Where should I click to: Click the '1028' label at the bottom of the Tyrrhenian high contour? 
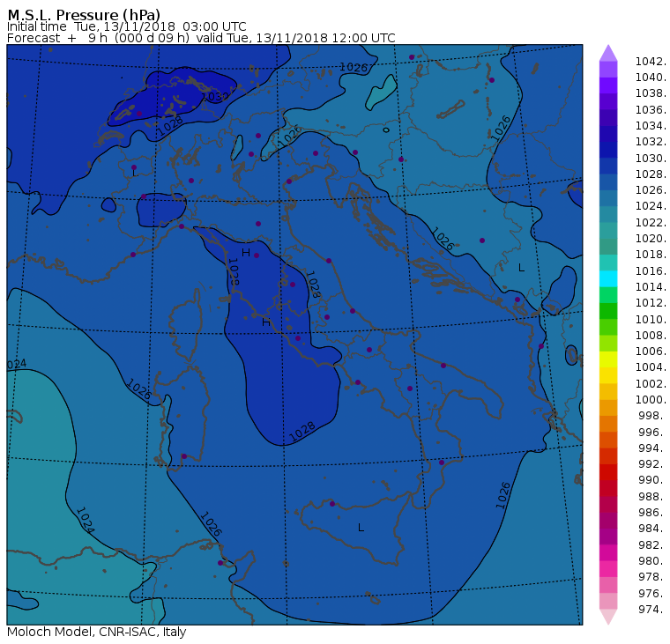tap(302, 433)
